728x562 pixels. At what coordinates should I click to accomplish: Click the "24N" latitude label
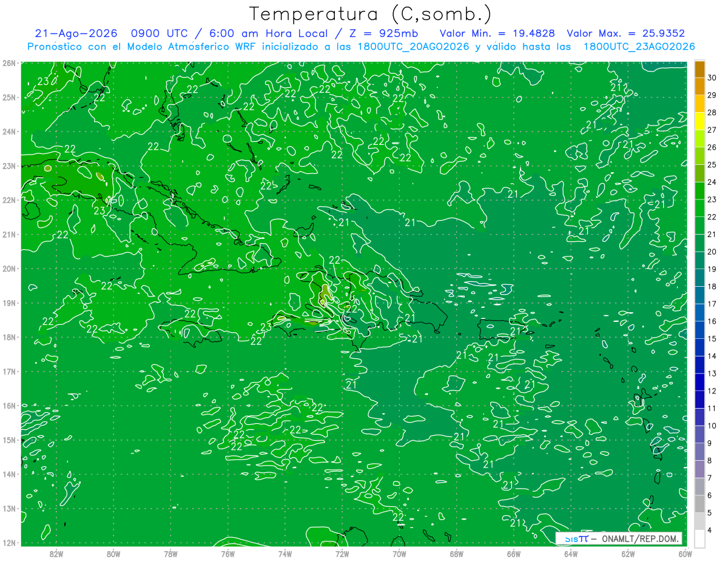click(x=8, y=132)
